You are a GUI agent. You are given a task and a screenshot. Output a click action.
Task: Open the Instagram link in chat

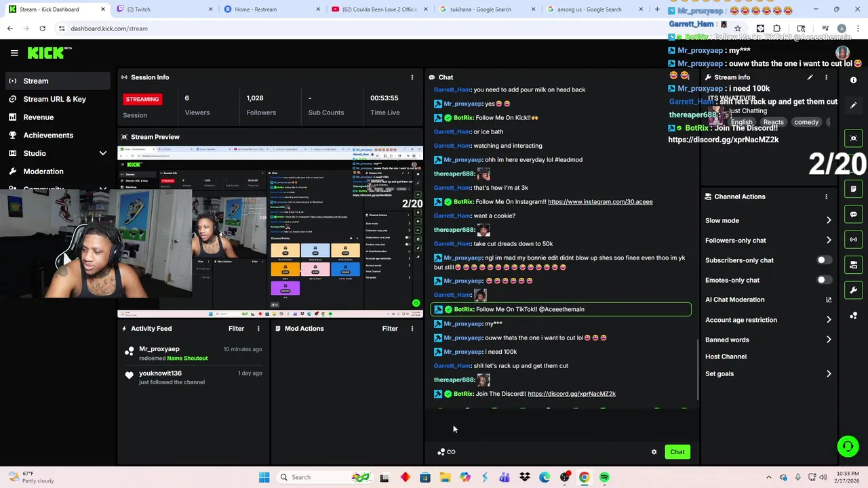tap(600, 202)
